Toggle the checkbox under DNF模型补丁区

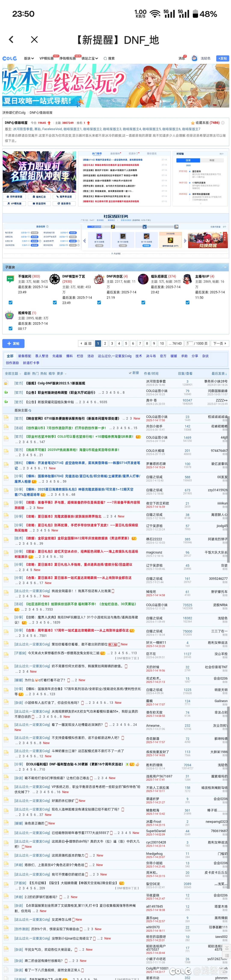coord(55,303)
